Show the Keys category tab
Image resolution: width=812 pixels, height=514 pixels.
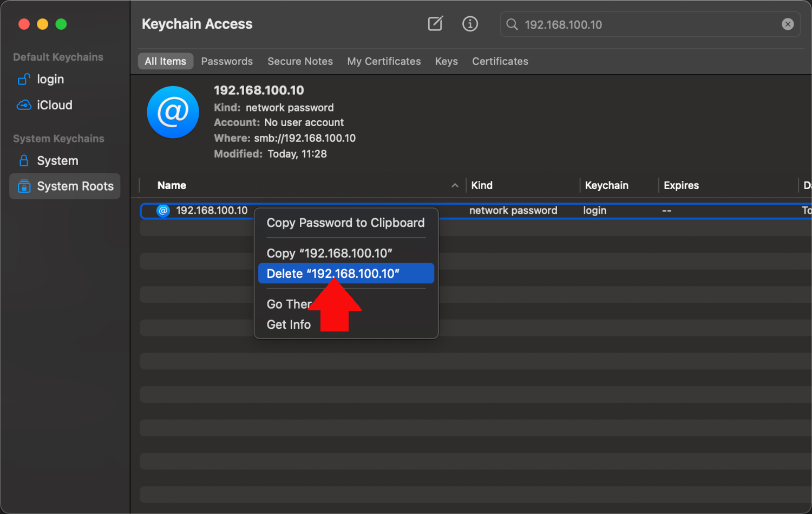tap(446, 61)
